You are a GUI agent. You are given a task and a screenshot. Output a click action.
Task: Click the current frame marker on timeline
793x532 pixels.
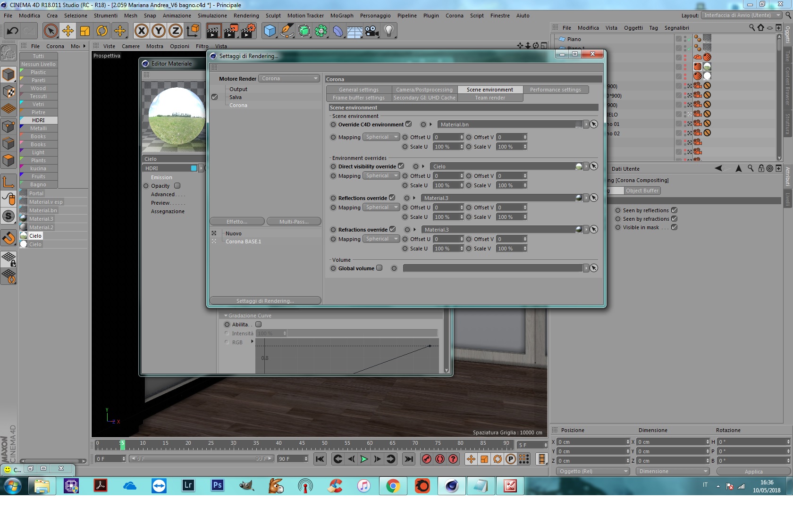click(x=122, y=445)
